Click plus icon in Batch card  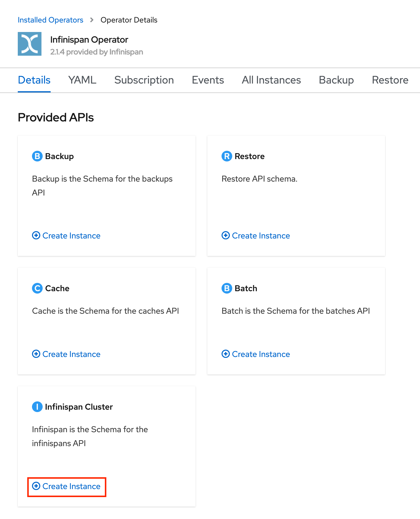tap(226, 354)
